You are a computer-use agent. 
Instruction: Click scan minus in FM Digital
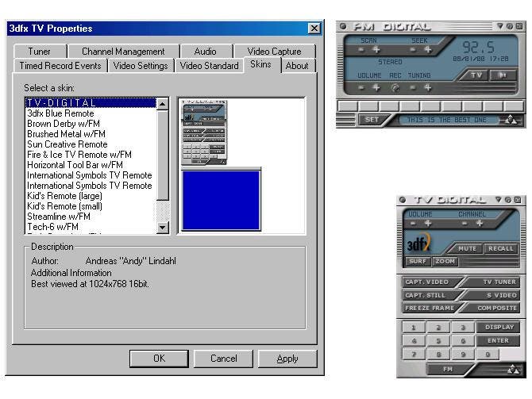[361, 50]
